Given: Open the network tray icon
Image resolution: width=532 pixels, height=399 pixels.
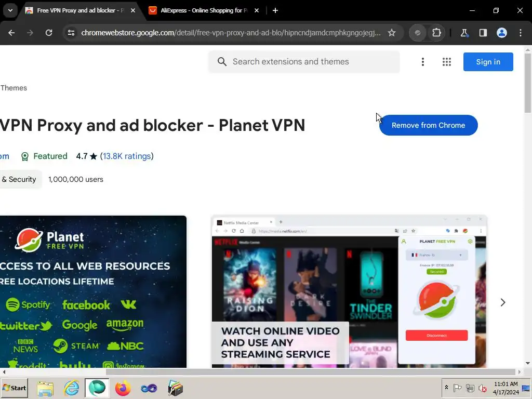Looking at the screenshot, I should coord(470,388).
